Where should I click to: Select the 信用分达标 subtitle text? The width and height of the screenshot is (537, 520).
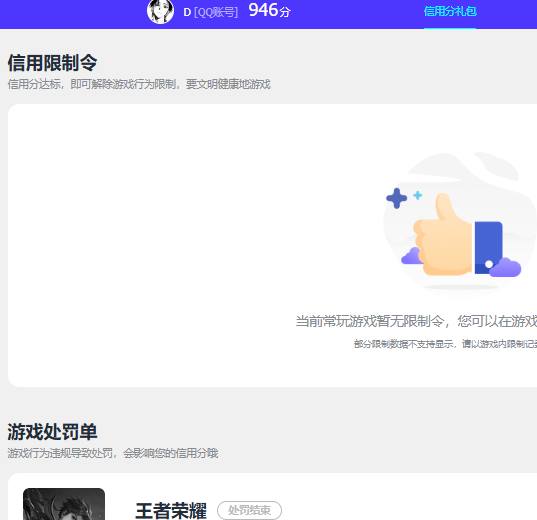pos(139,84)
